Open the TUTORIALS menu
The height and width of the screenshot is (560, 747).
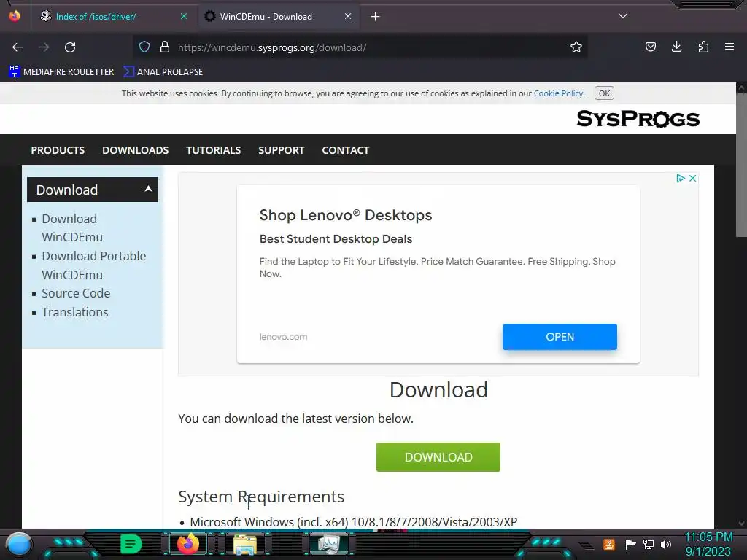point(214,150)
